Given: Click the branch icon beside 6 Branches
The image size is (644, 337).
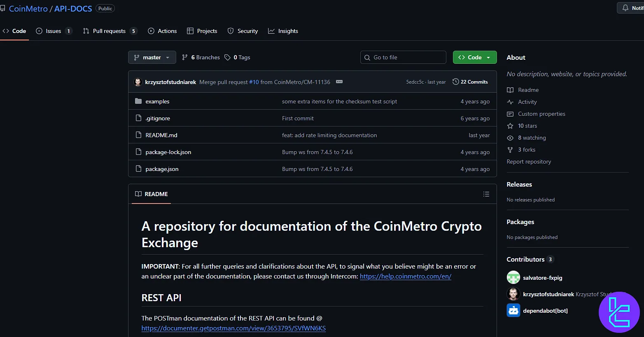Looking at the screenshot, I should 185,57.
